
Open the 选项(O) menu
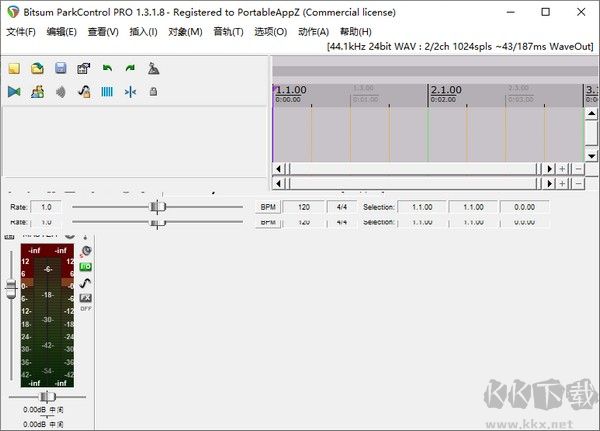point(270,32)
